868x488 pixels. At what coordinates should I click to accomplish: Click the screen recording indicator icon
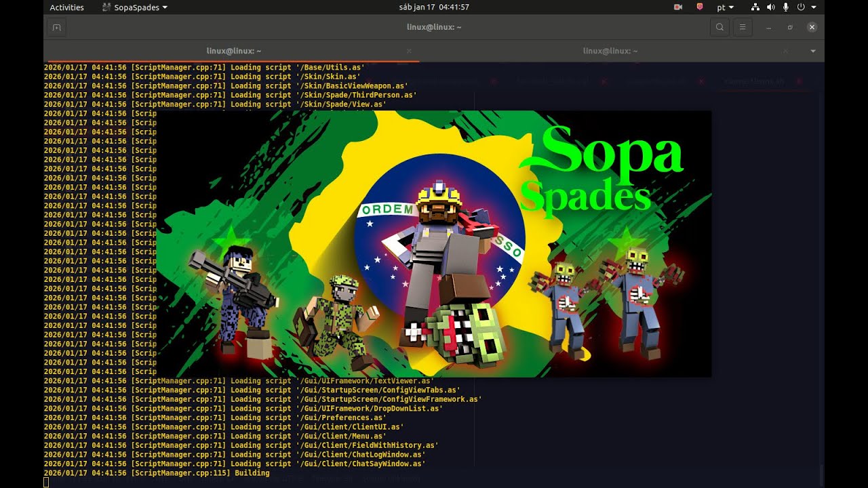[x=677, y=7]
